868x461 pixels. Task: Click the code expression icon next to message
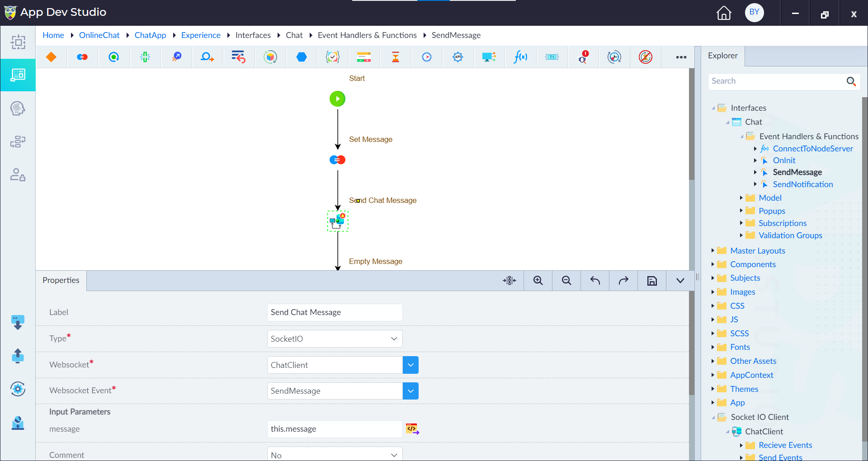pos(412,429)
